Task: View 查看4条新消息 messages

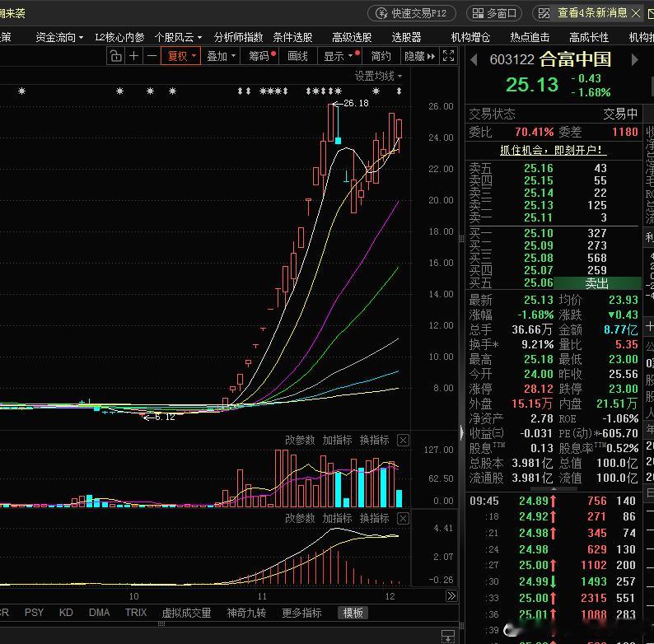Action: click(592, 13)
